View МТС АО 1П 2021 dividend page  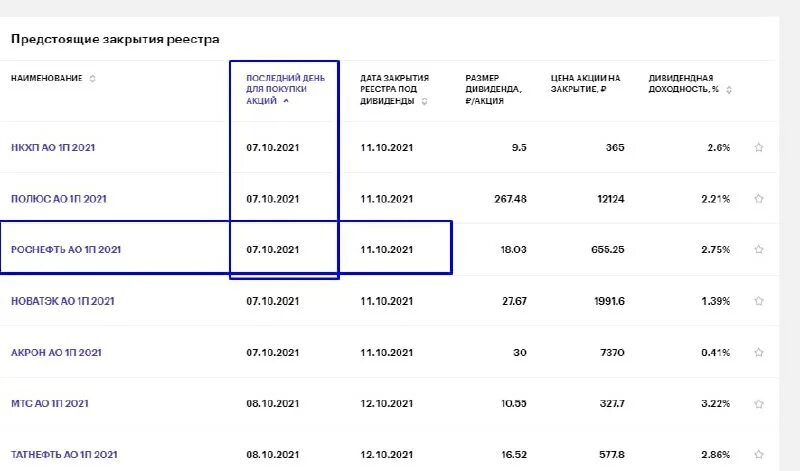(x=50, y=403)
